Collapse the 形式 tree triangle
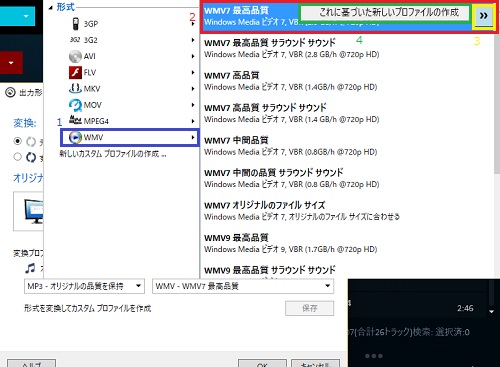500x367 pixels. 50,7
